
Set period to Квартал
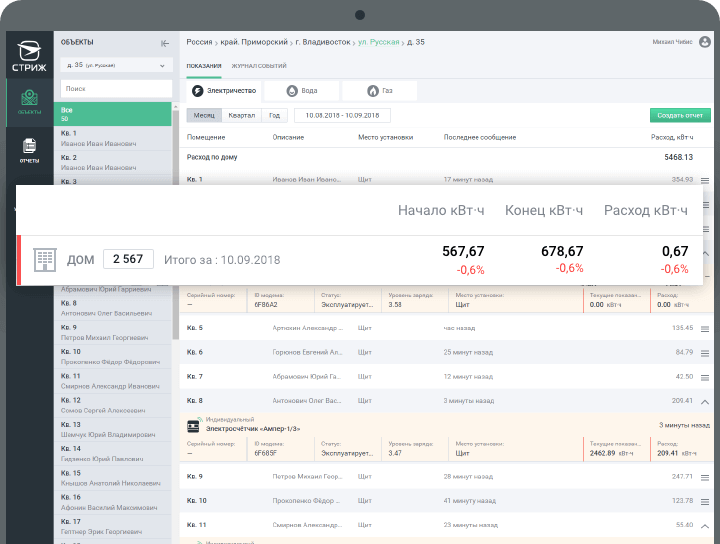[241, 115]
